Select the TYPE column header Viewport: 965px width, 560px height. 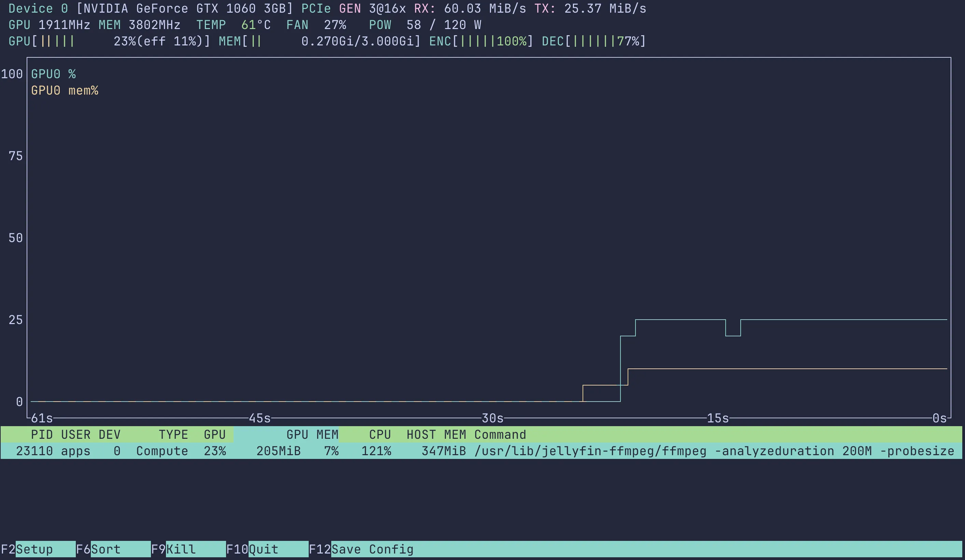coord(173,434)
